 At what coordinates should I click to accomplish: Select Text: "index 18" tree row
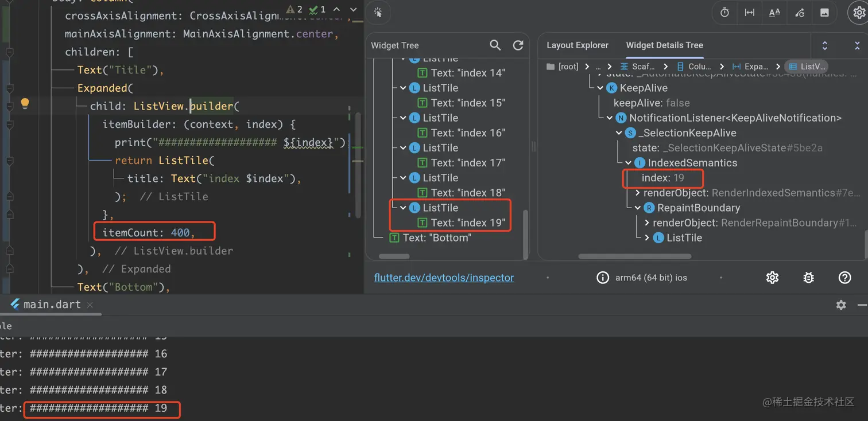pyautogui.click(x=461, y=193)
